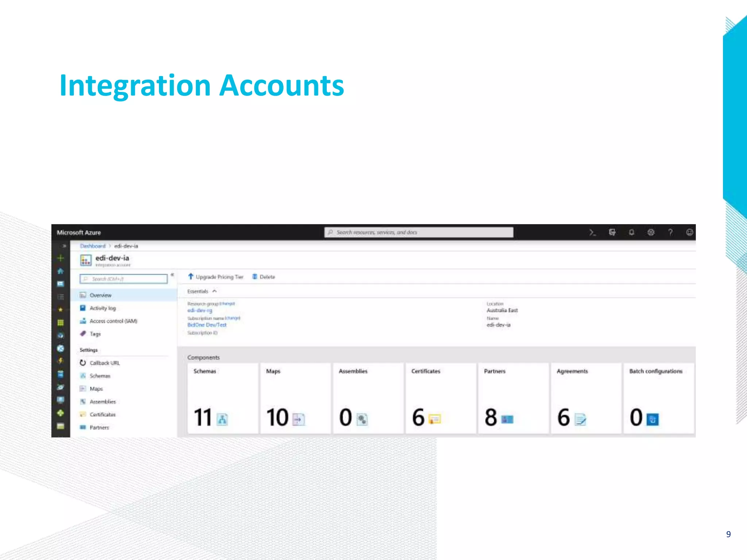
Task: Open the edi-dev-rg resource group link
Action: pyautogui.click(x=200, y=311)
